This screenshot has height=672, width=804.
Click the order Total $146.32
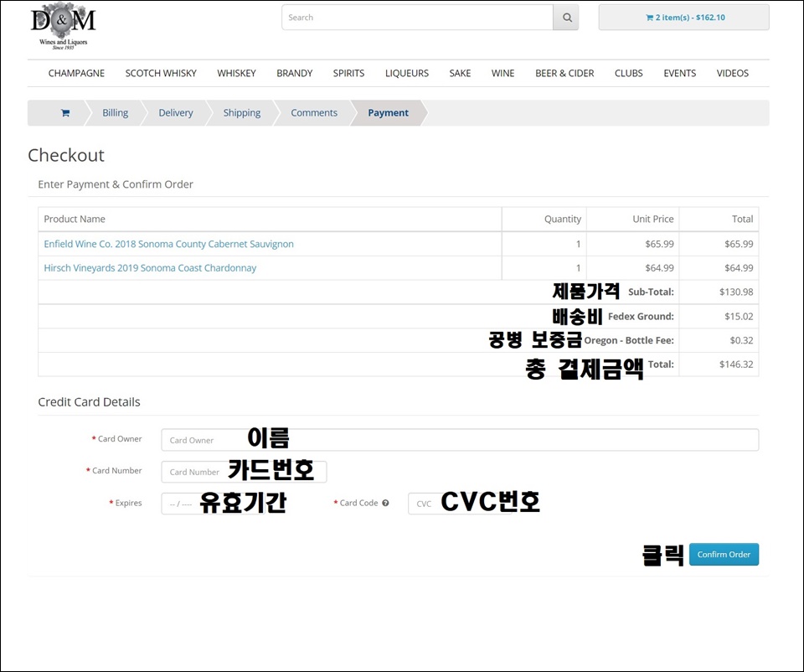[736, 364]
